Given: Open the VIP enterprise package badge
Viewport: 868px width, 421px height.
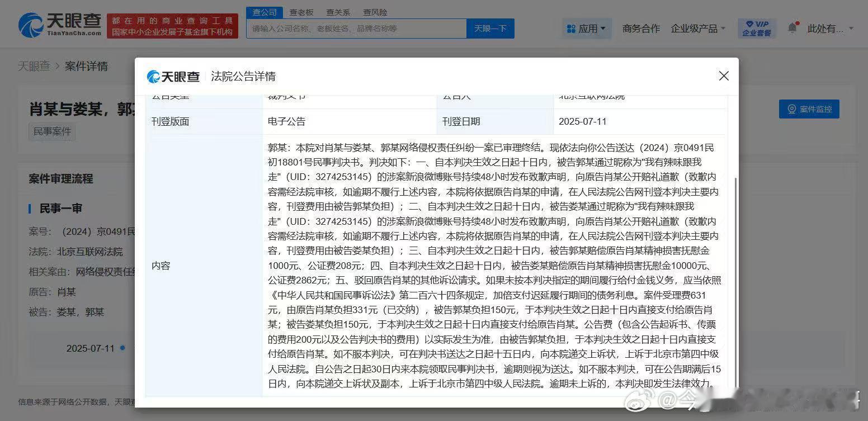Looking at the screenshot, I should point(757,28).
